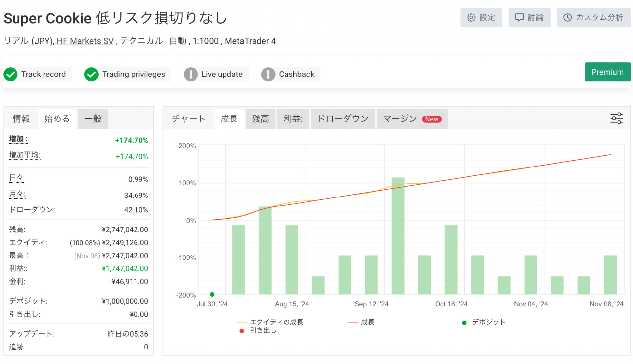Click the 昨日の05:36 update time
The image size is (633, 364).
(128, 334)
